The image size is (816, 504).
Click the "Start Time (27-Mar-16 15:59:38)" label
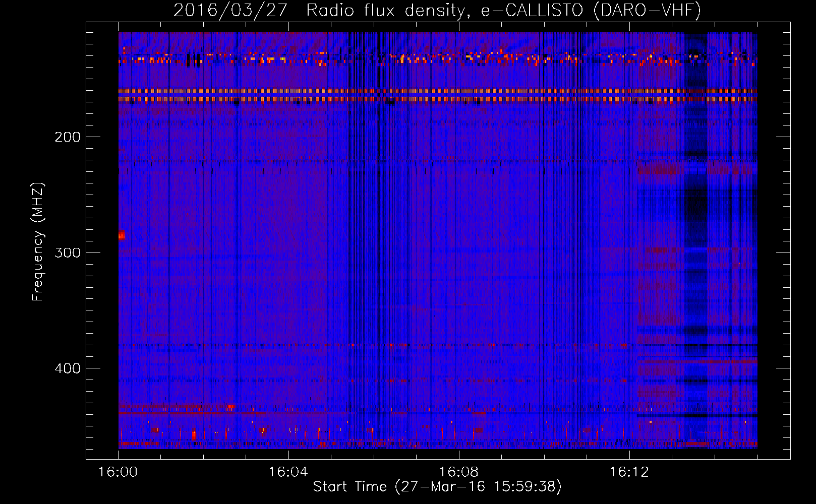(x=437, y=487)
